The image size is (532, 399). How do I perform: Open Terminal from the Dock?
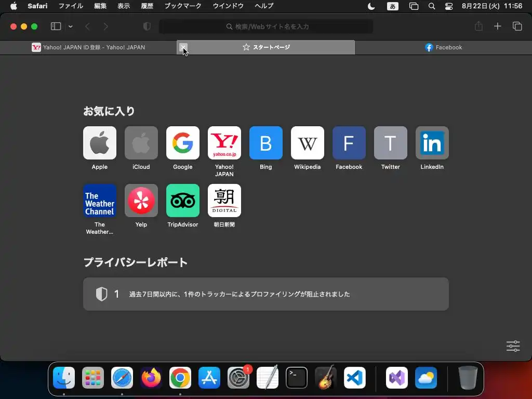click(x=297, y=378)
